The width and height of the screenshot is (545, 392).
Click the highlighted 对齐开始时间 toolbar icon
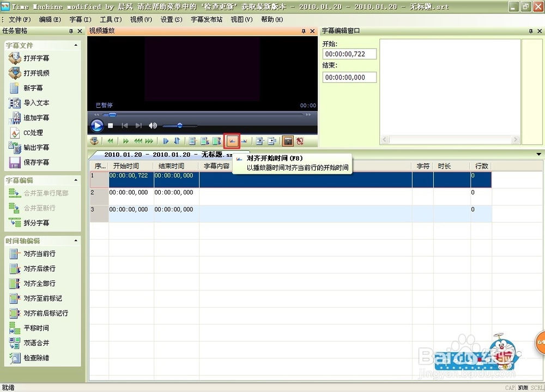[232, 141]
